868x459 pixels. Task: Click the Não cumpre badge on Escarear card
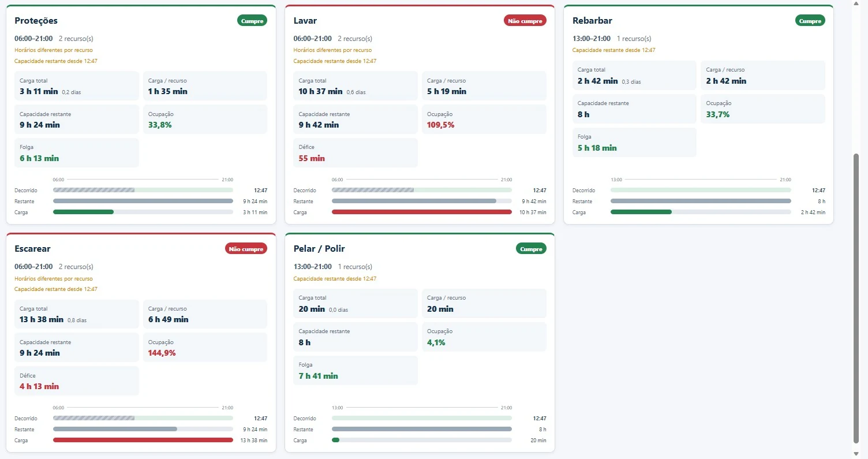click(x=246, y=249)
